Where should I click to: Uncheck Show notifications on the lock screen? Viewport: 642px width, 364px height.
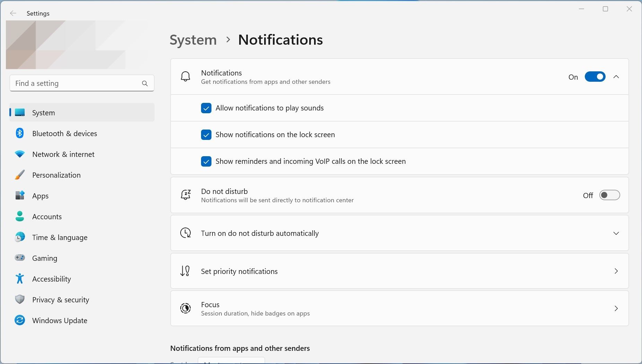[x=206, y=135]
